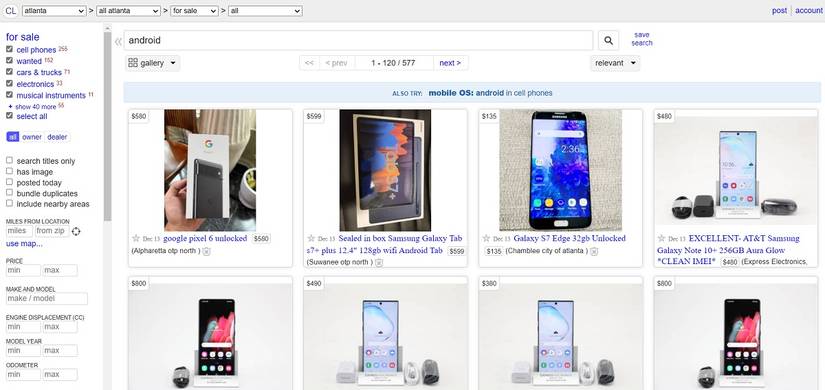Enable has image checkbox

9,172
